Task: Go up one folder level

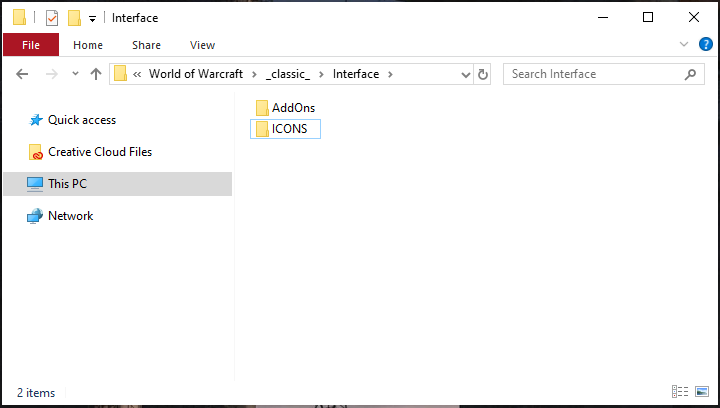Action: click(x=96, y=74)
